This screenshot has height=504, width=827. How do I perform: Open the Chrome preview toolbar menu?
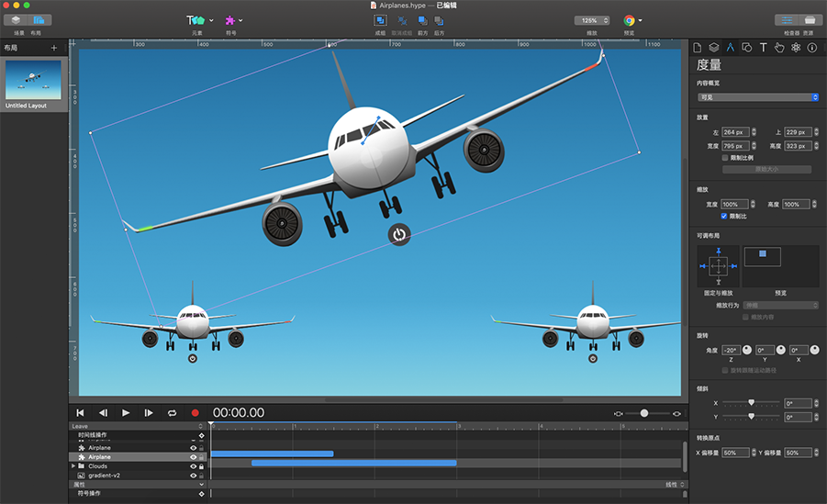[633, 20]
